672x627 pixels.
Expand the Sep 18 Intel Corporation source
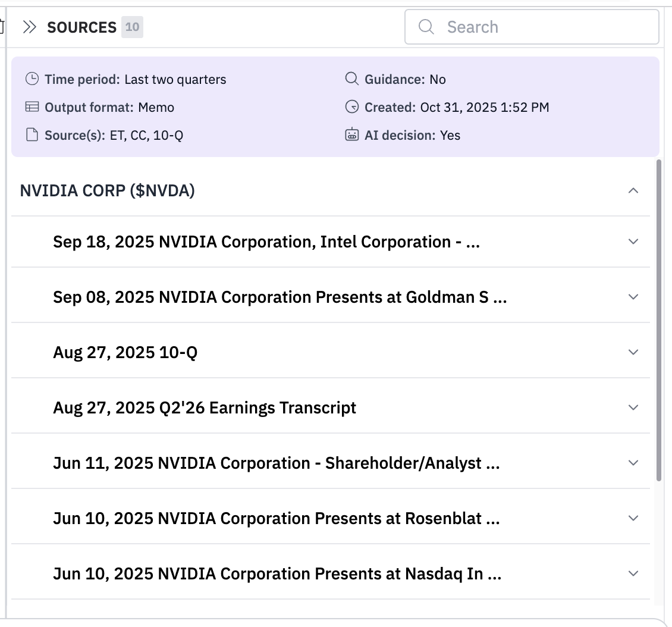633,242
